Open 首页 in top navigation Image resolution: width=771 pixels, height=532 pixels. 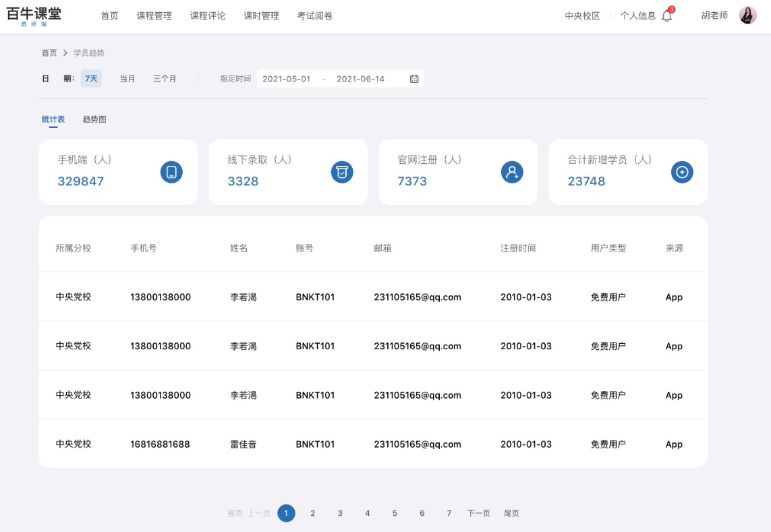point(110,16)
